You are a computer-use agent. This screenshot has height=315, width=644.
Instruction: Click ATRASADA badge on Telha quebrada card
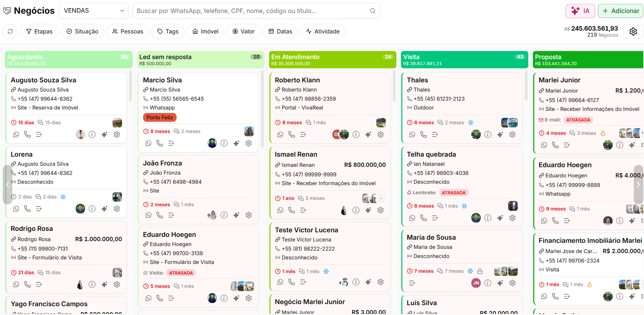click(x=453, y=193)
